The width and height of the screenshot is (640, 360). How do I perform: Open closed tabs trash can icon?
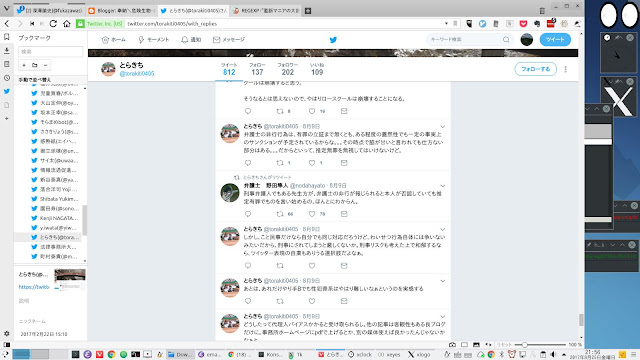click(x=542, y=11)
